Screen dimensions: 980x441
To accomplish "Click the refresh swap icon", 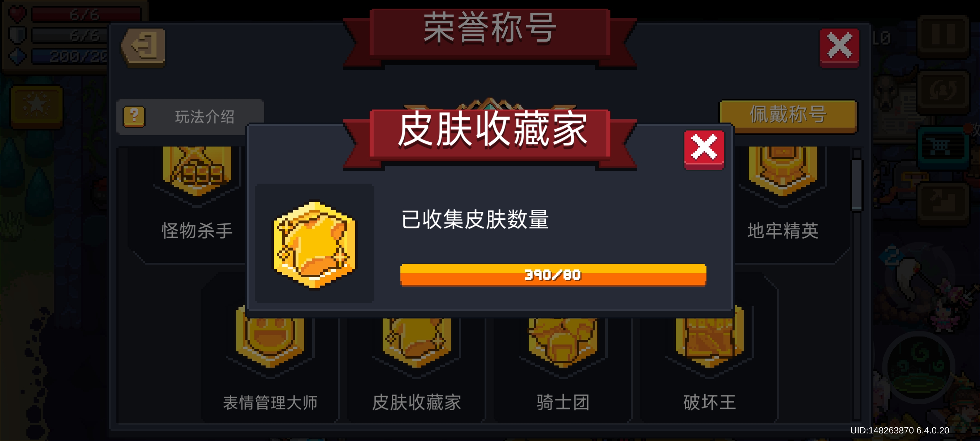I will (942, 91).
